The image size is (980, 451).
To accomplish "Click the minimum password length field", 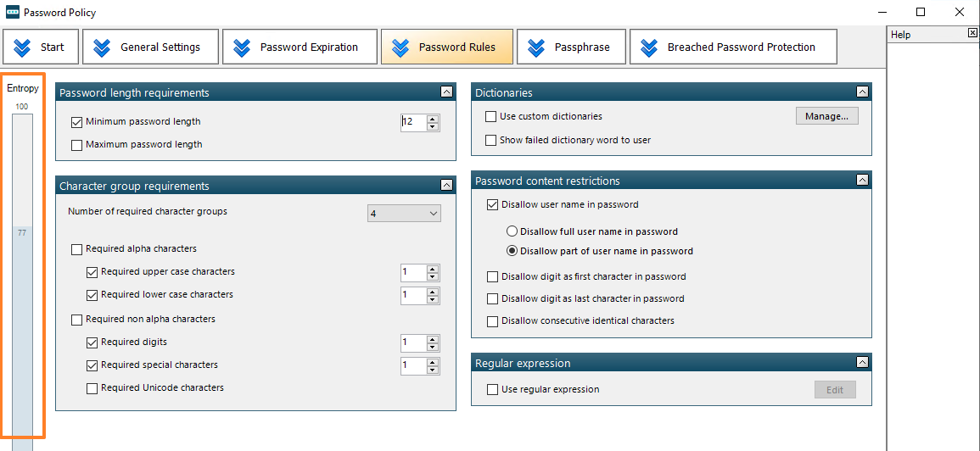I will (x=412, y=122).
